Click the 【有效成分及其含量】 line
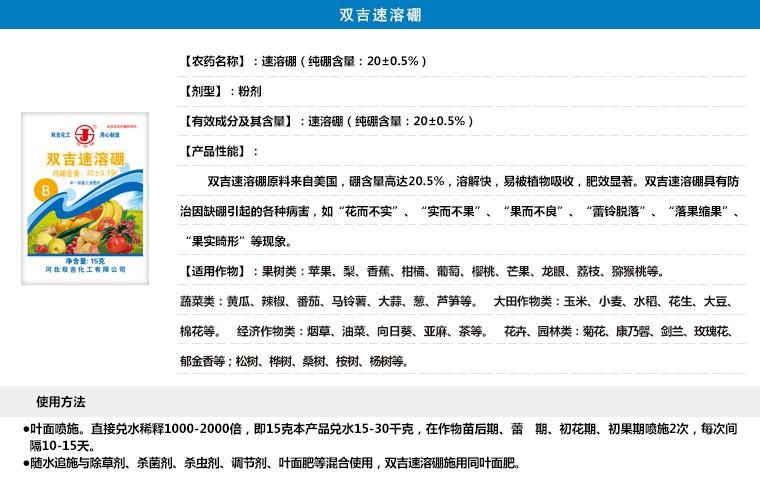760x477 pixels. click(x=327, y=121)
